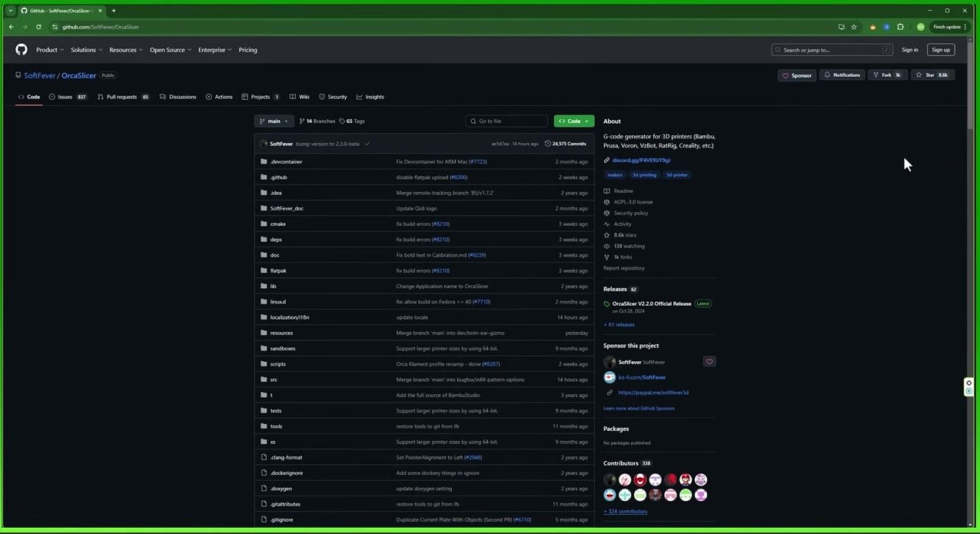Focus the Search or jump to field
Viewport: 980px width, 534px height.
coord(833,50)
